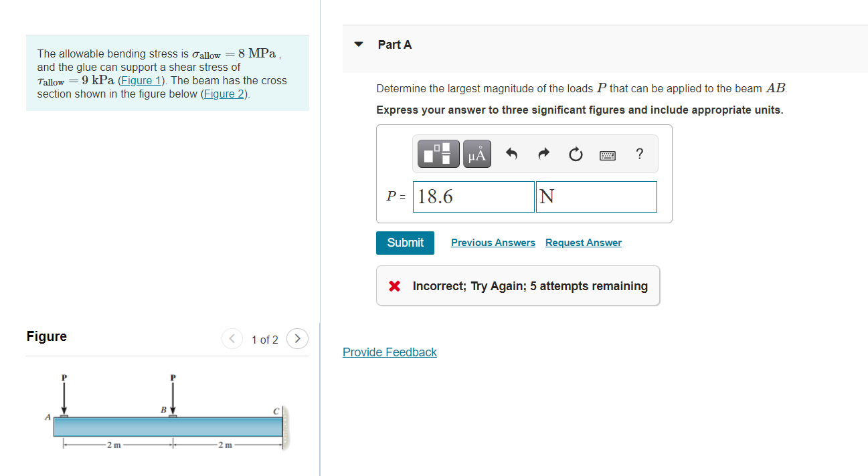Click the reset circular arrow icon

[x=576, y=154]
